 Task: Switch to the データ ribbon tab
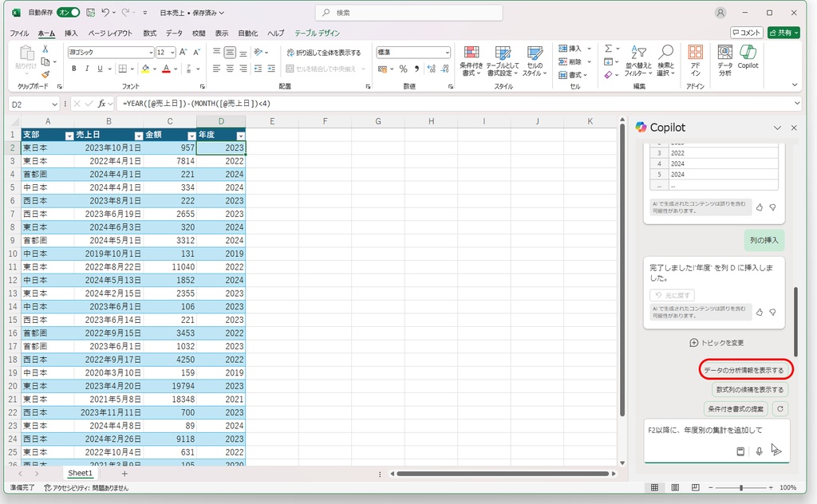pos(174,33)
